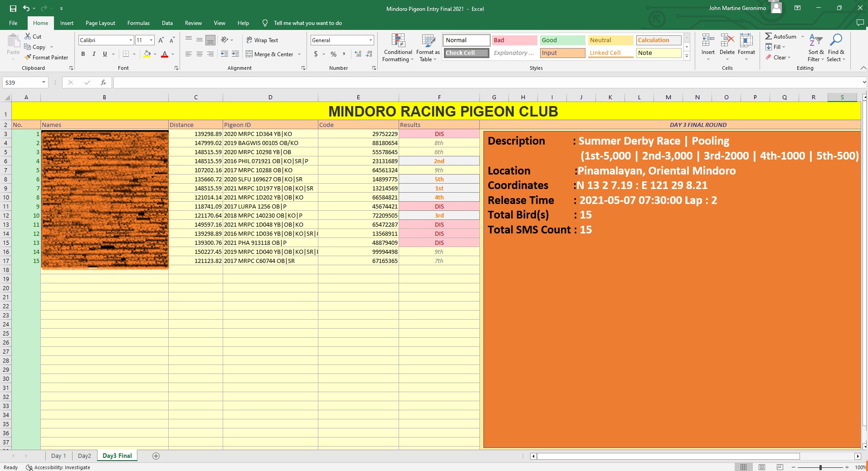Apply the Check Cell style
Viewport: 868px width, 471px height.
tap(466, 53)
